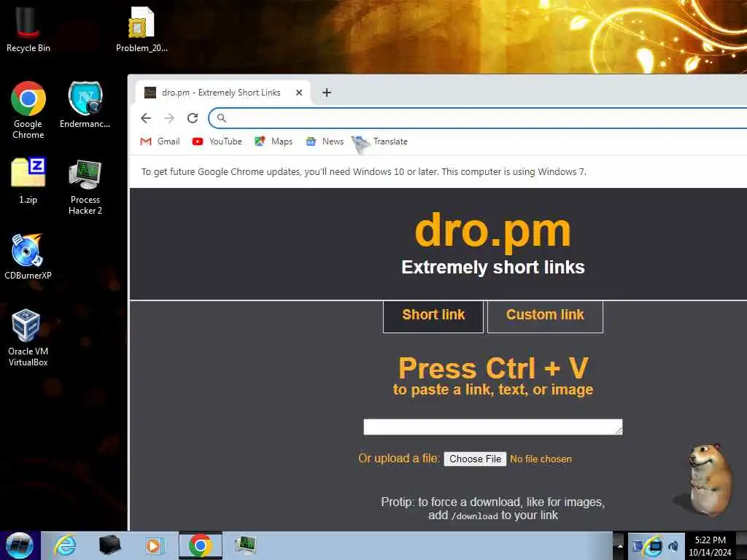Image resolution: width=747 pixels, height=560 pixels.
Task: Open the taskbar clock showing 5:22 PM
Action: pyautogui.click(x=710, y=546)
